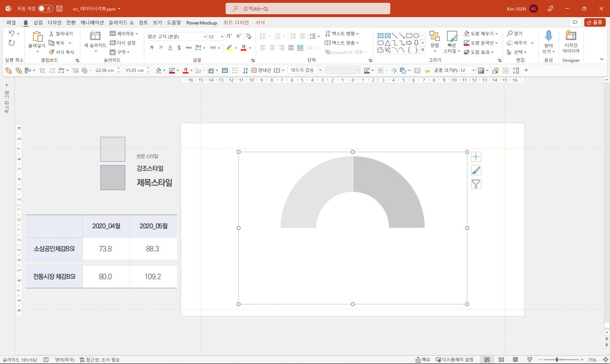Open the Animations (애니메이션) tab
The image size is (610, 364).
(x=92, y=23)
